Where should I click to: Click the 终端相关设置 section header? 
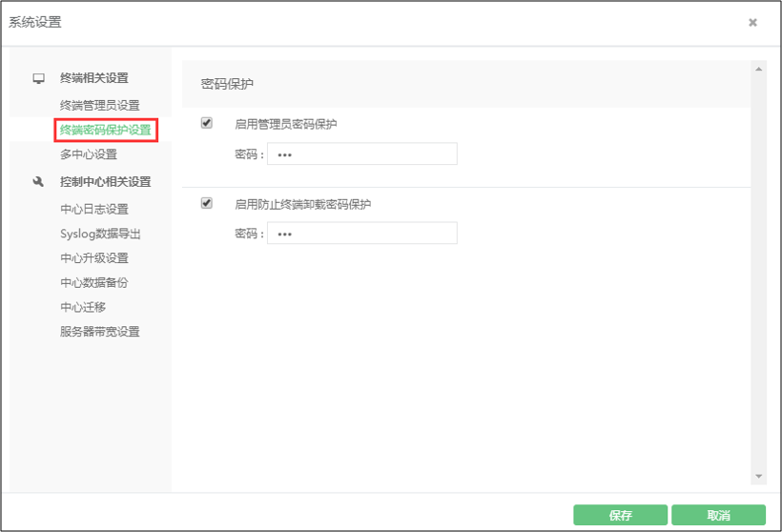pyautogui.click(x=94, y=78)
